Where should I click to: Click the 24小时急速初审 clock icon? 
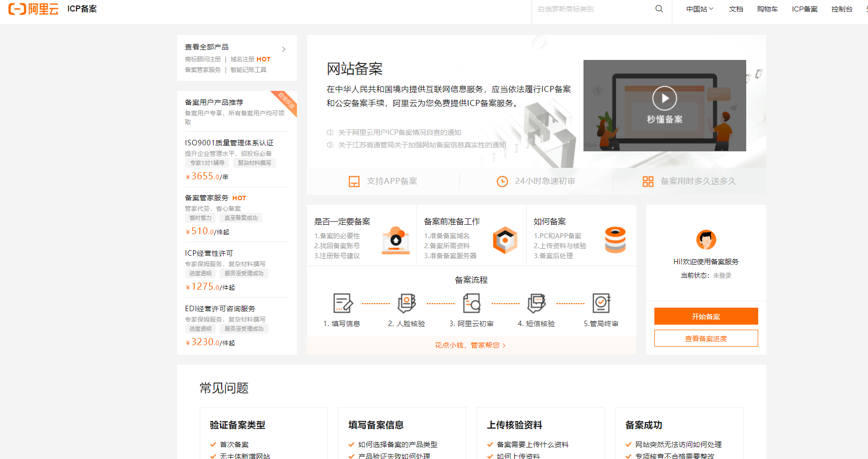click(502, 181)
